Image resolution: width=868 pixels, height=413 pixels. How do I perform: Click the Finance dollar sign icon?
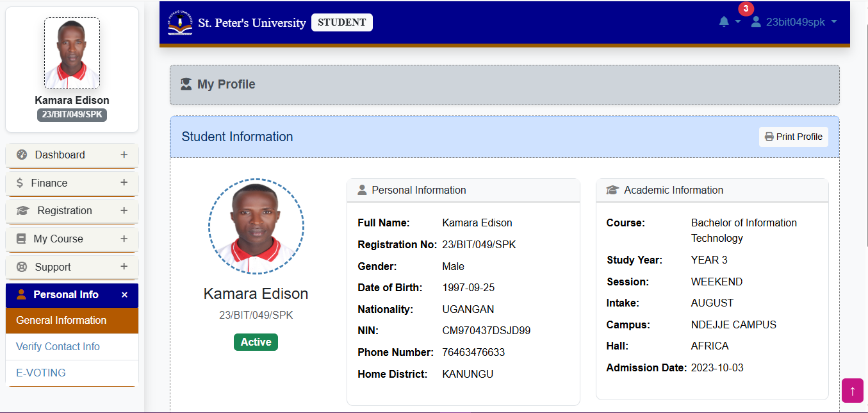coord(20,183)
